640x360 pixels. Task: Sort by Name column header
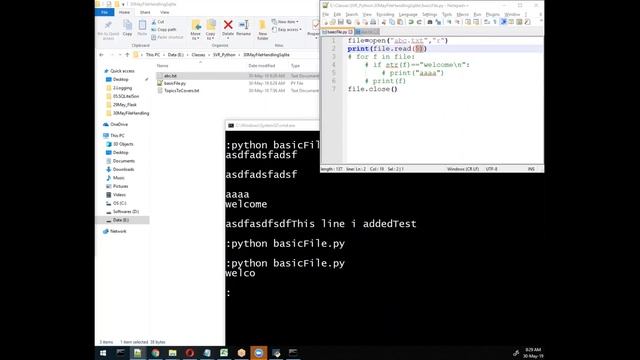162,66
